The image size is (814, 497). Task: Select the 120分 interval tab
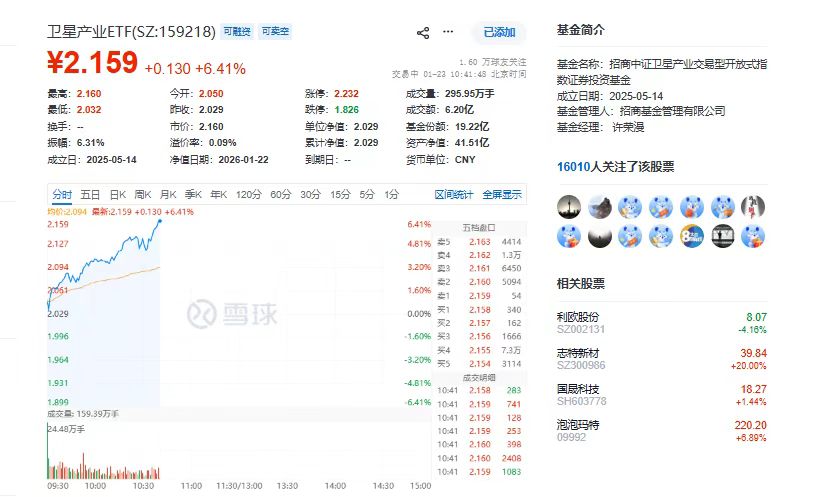click(x=248, y=195)
